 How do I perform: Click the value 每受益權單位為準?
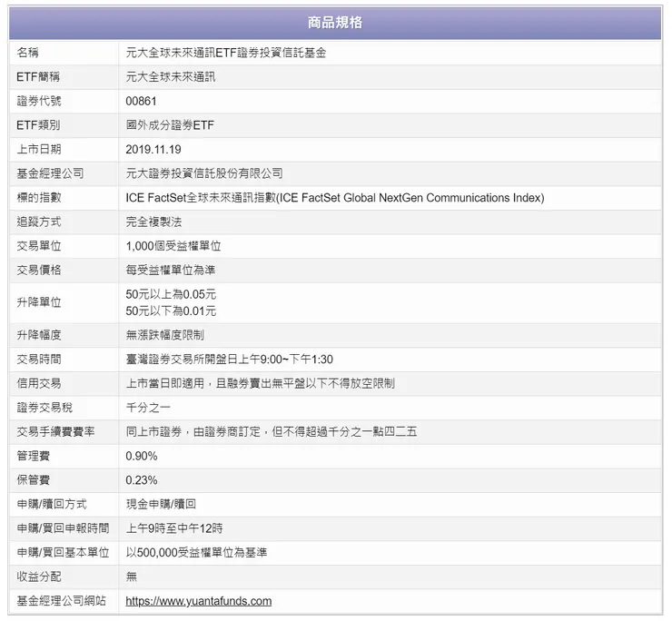pos(171,270)
